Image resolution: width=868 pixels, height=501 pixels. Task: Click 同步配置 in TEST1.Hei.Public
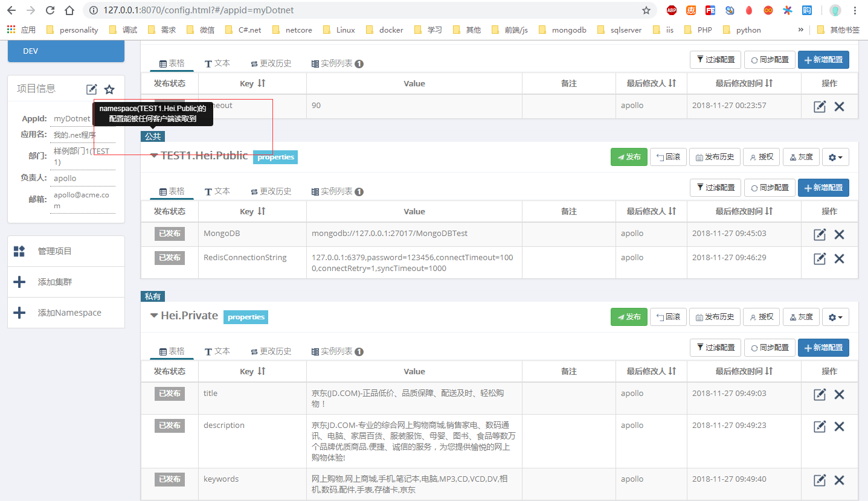tap(770, 188)
